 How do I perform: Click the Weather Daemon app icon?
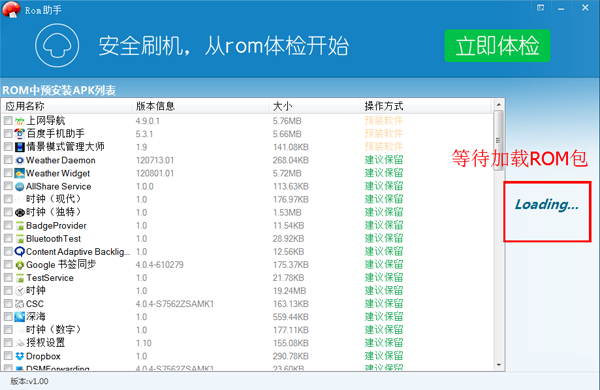20,160
